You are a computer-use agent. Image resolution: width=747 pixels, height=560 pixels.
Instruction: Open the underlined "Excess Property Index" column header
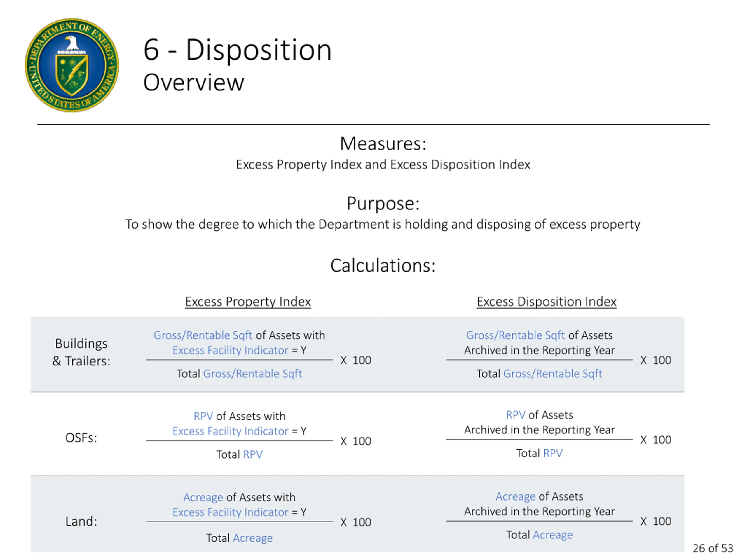(x=247, y=301)
